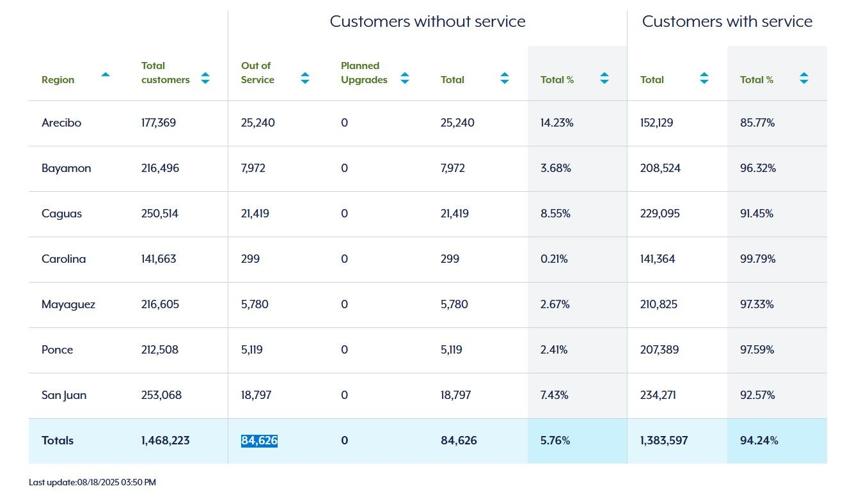Click the San Juan region name
The image size is (861, 500).
click(x=64, y=395)
